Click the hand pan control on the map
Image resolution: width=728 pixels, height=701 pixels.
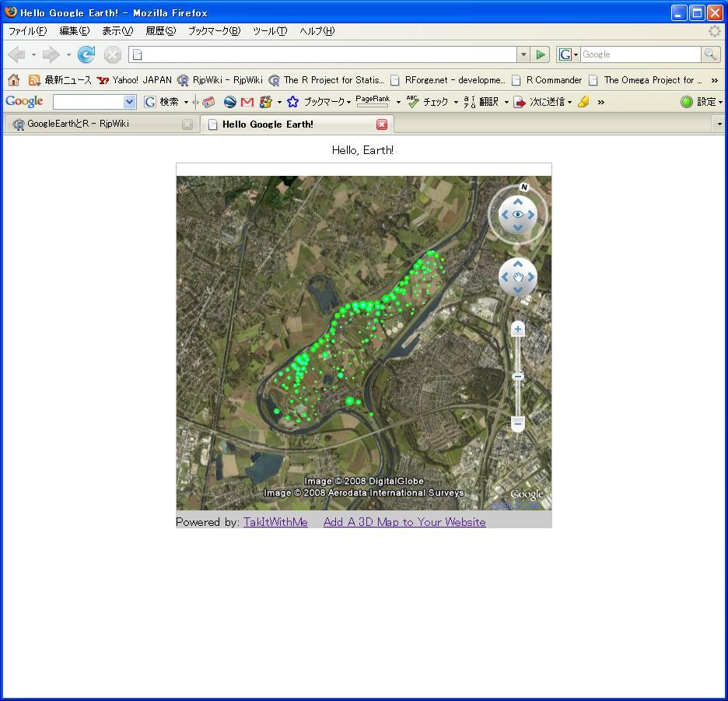tap(518, 278)
